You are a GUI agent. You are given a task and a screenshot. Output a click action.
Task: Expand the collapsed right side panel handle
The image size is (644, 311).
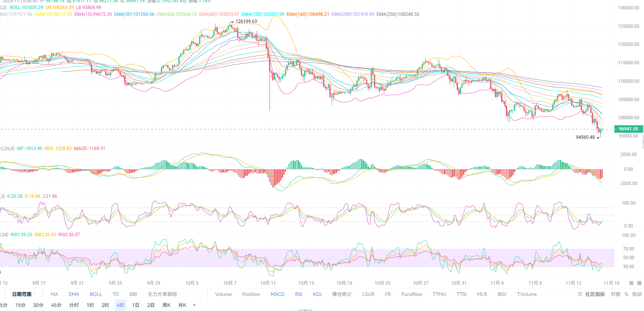[642, 142]
